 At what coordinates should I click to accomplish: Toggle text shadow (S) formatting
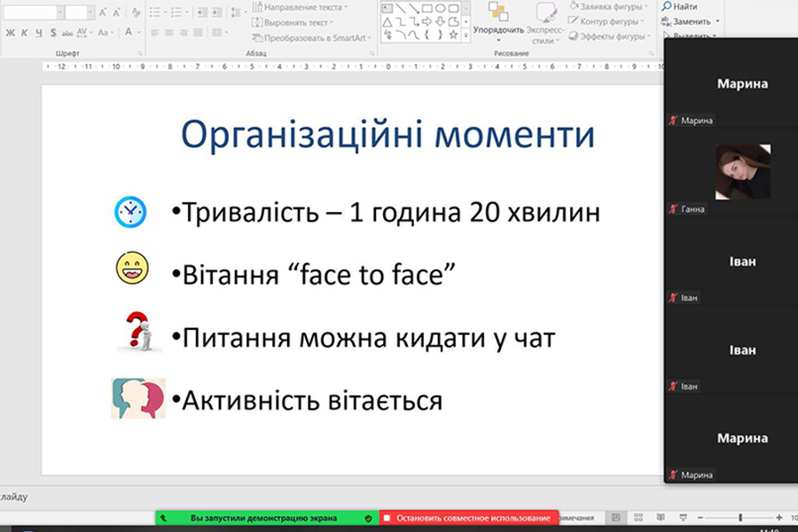click(53, 33)
